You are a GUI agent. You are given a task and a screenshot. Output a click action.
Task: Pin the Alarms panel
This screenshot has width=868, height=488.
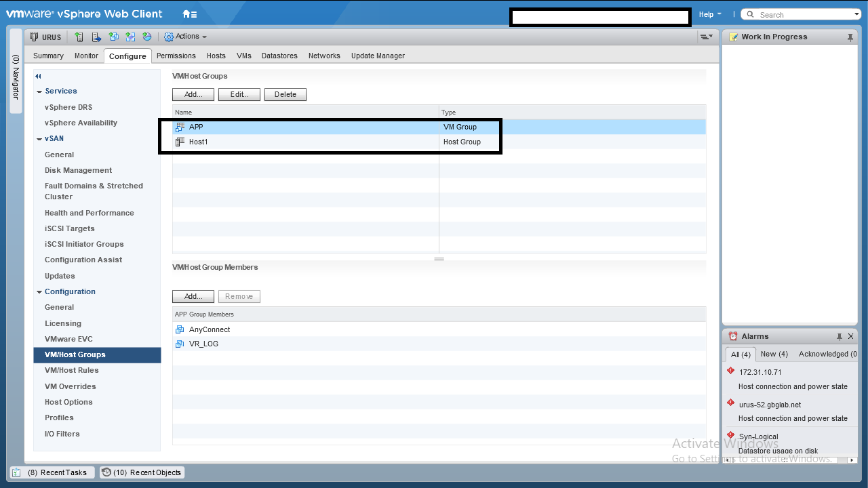[839, 336]
